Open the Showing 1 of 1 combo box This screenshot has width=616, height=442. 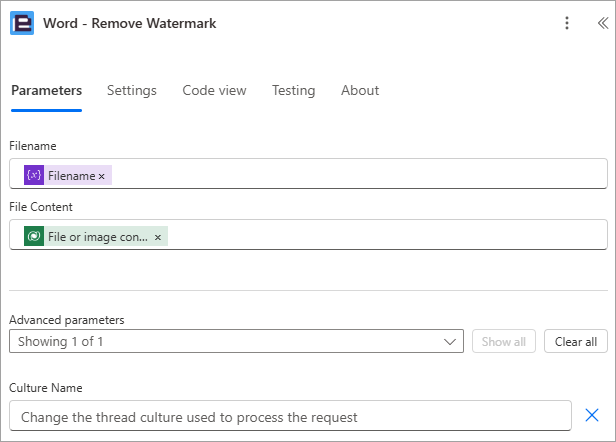tap(236, 341)
